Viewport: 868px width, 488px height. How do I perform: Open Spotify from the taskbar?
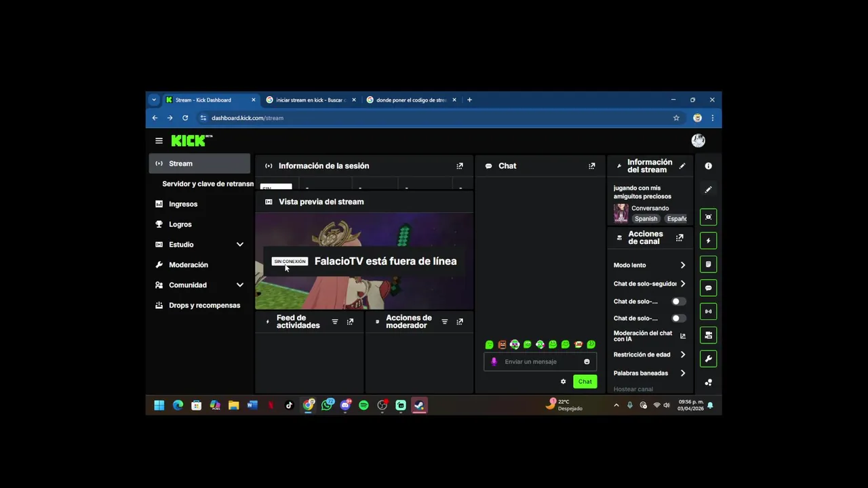click(x=363, y=405)
